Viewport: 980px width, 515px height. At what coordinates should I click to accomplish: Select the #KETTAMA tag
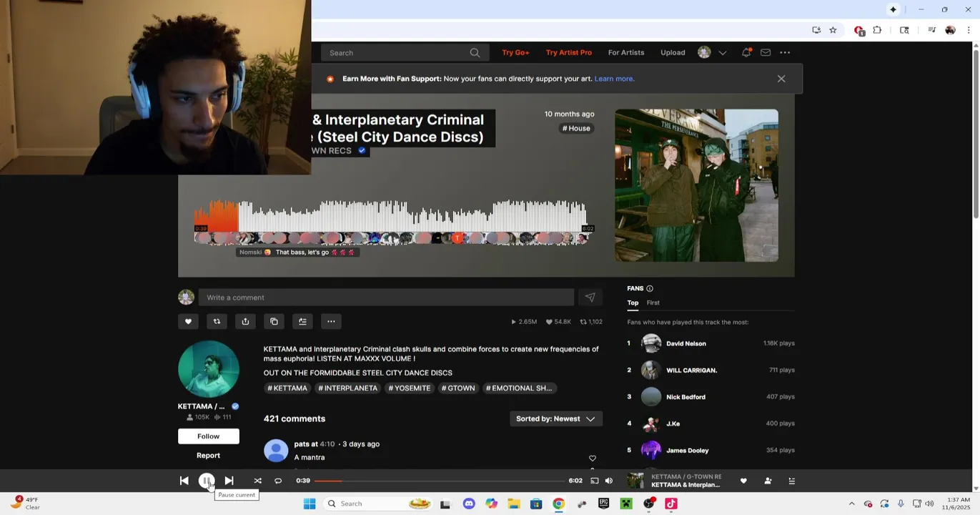click(x=287, y=388)
